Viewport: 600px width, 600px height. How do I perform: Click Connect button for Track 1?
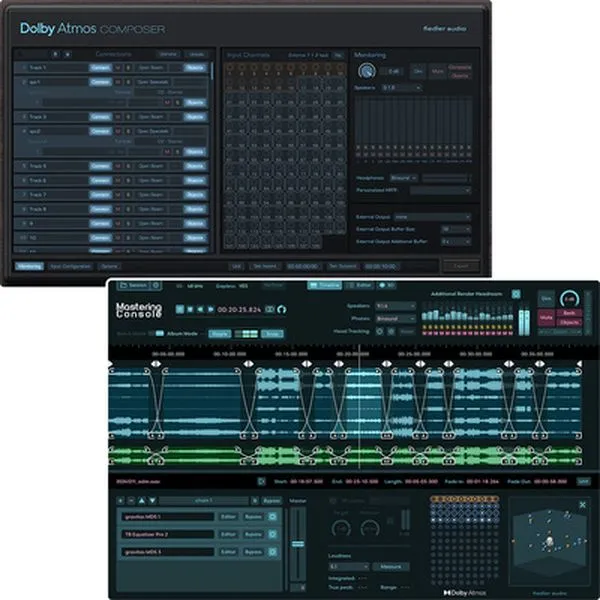pos(100,68)
